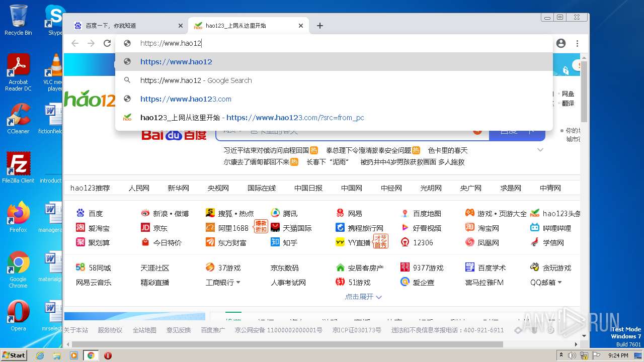Choose the Google Search suggestion for hao12
Screen dimensions: 644x362
point(334,80)
